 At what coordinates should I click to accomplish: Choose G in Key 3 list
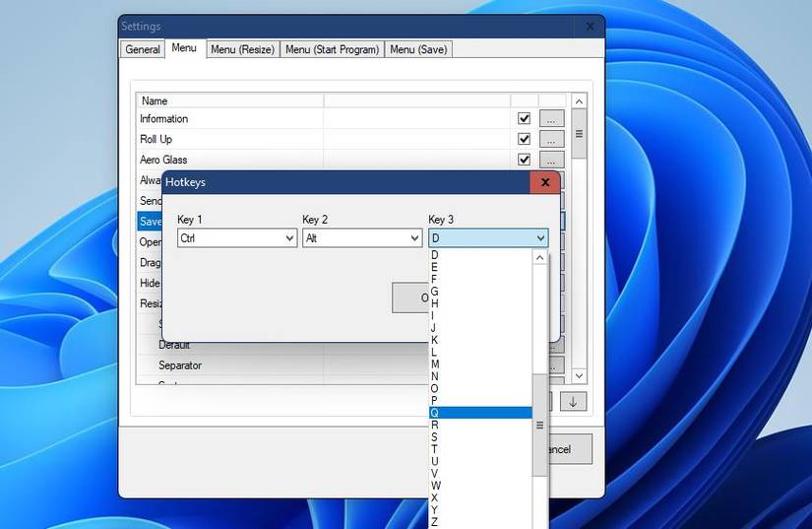(x=481, y=292)
